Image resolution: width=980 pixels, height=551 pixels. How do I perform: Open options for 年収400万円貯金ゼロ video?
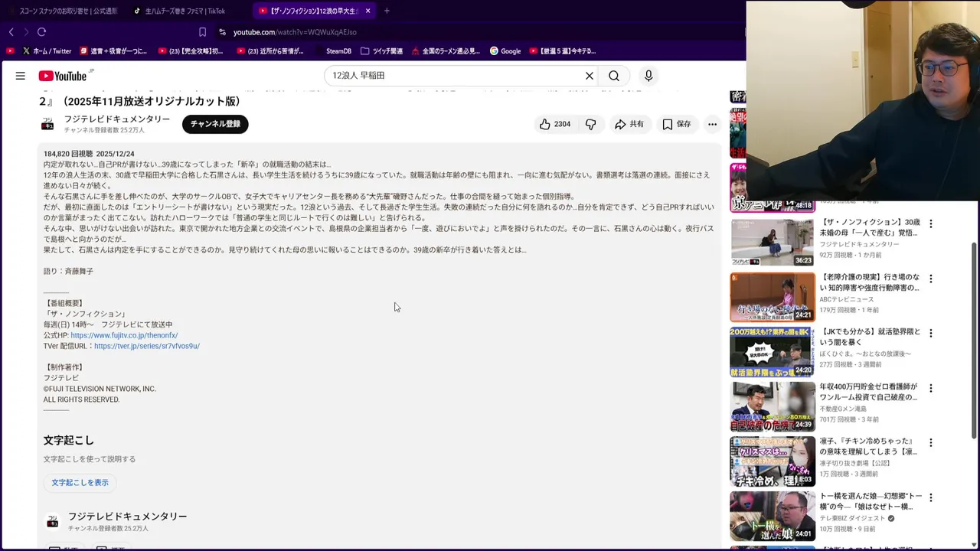(931, 388)
